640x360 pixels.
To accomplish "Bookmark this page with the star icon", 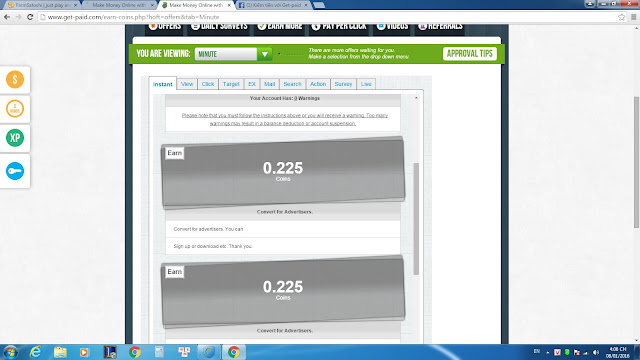I will click(x=621, y=17).
